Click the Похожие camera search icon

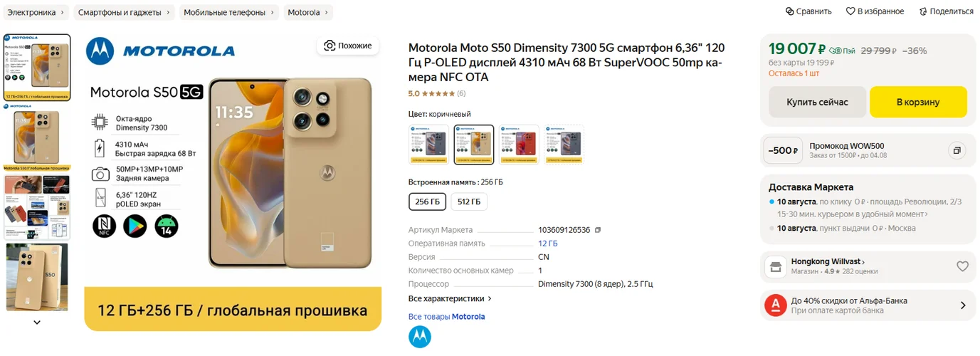click(330, 46)
